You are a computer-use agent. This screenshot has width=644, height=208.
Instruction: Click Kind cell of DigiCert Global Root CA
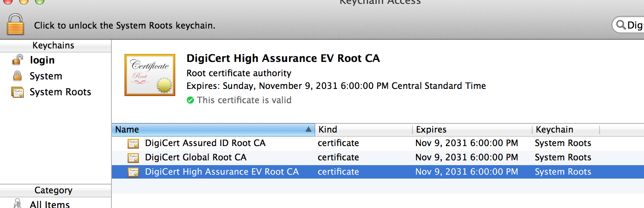[x=338, y=158]
